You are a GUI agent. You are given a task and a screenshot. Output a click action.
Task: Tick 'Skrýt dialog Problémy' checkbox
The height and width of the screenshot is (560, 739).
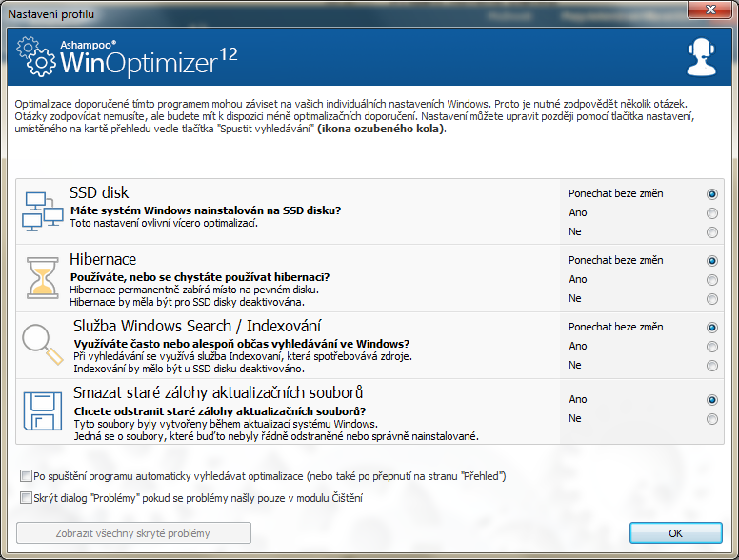tap(26, 497)
